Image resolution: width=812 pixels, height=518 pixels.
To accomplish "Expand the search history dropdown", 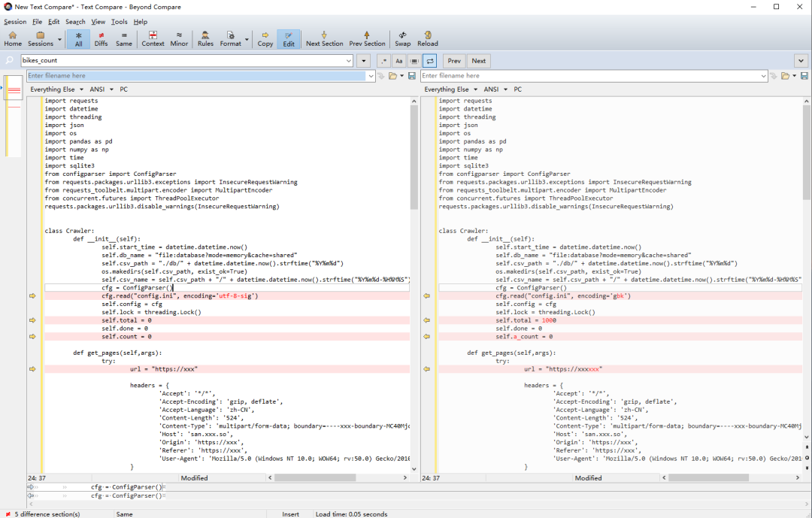I will (x=349, y=61).
